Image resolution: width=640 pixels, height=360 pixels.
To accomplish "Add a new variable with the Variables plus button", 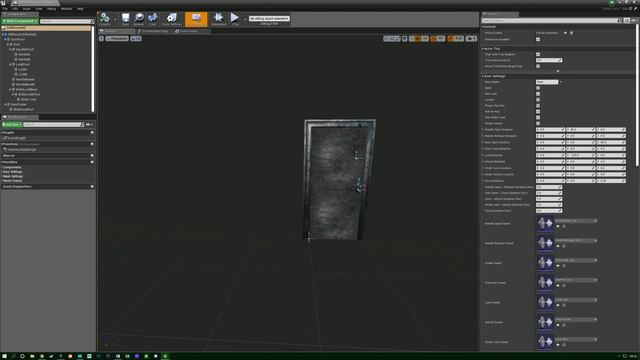I will coord(92,162).
